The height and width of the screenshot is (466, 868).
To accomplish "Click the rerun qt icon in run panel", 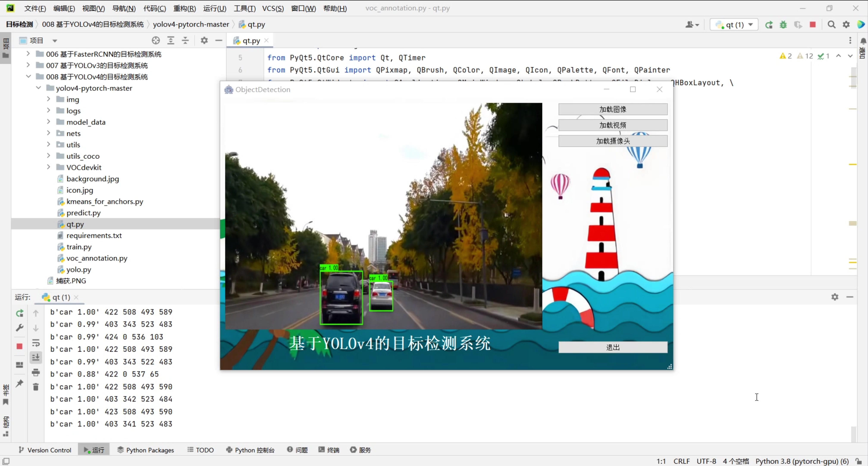I will [20, 313].
